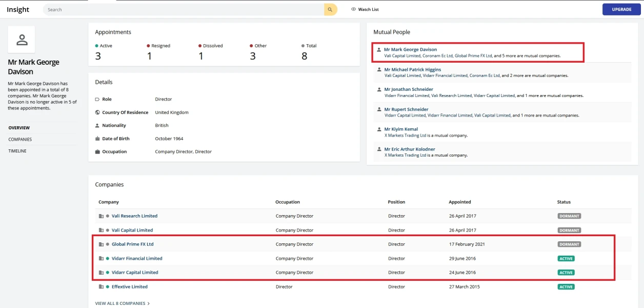The image size is (644, 308).
Task: Click the yellow search magnifier button
Action: (330, 9)
